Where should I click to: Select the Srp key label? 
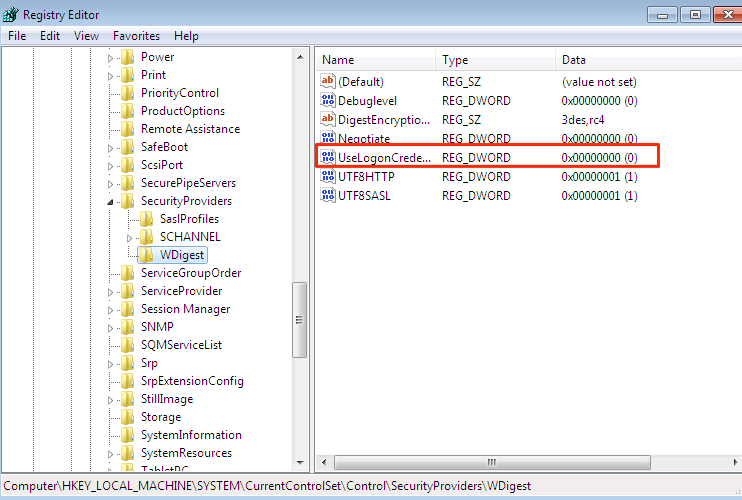tap(149, 363)
